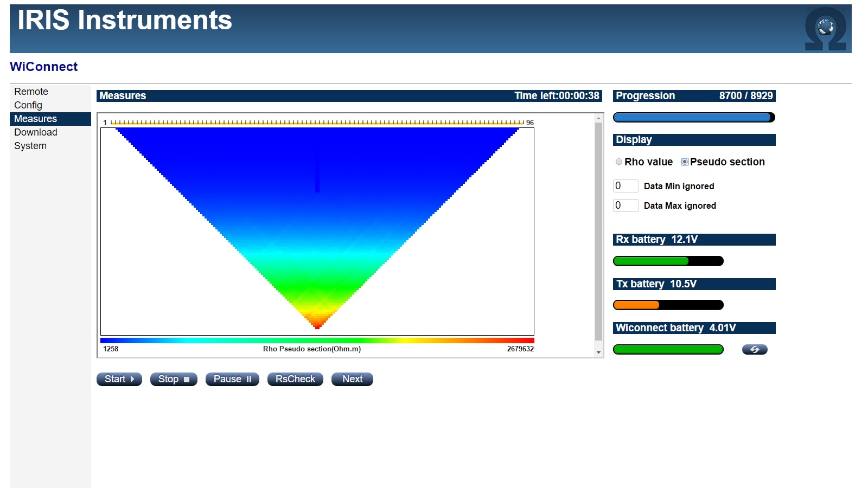Open the Remote page
This screenshot has width=868, height=488.
click(x=31, y=91)
